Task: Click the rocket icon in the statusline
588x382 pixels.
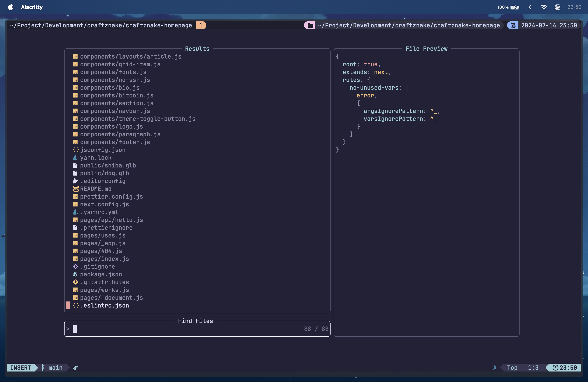Action: (x=75, y=368)
